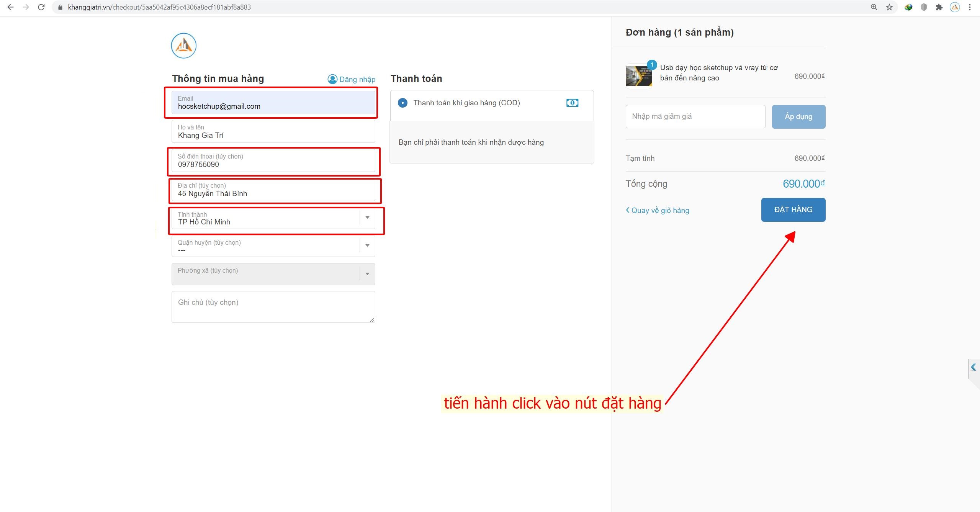Viewport: 980px width, 512px height.
Task: Click the Khang Gia Tri store logo
Action: tap(183, 46)
